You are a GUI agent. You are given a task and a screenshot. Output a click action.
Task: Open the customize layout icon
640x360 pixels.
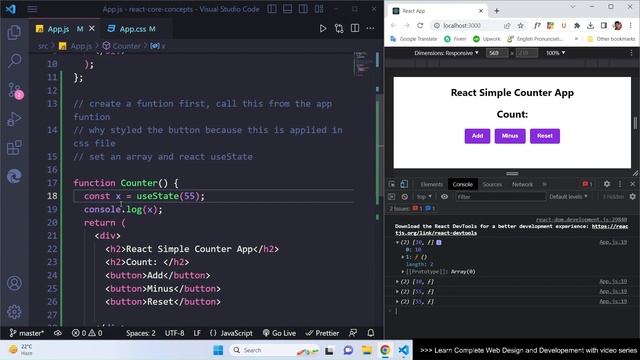(319, 9)
